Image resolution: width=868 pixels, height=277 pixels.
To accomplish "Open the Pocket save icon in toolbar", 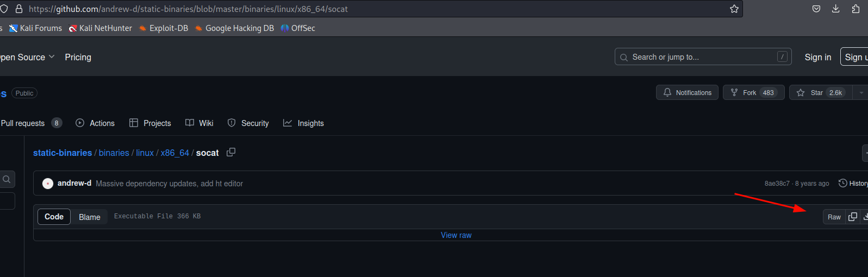I will [816, 9].
